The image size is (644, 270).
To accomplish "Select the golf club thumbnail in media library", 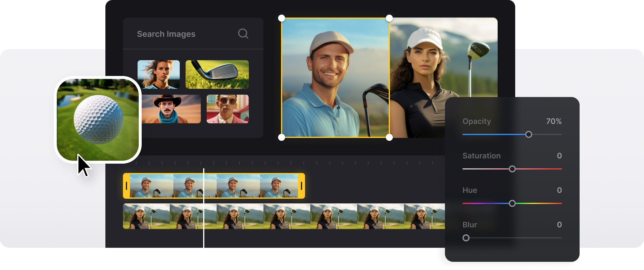I will point(217,75).
